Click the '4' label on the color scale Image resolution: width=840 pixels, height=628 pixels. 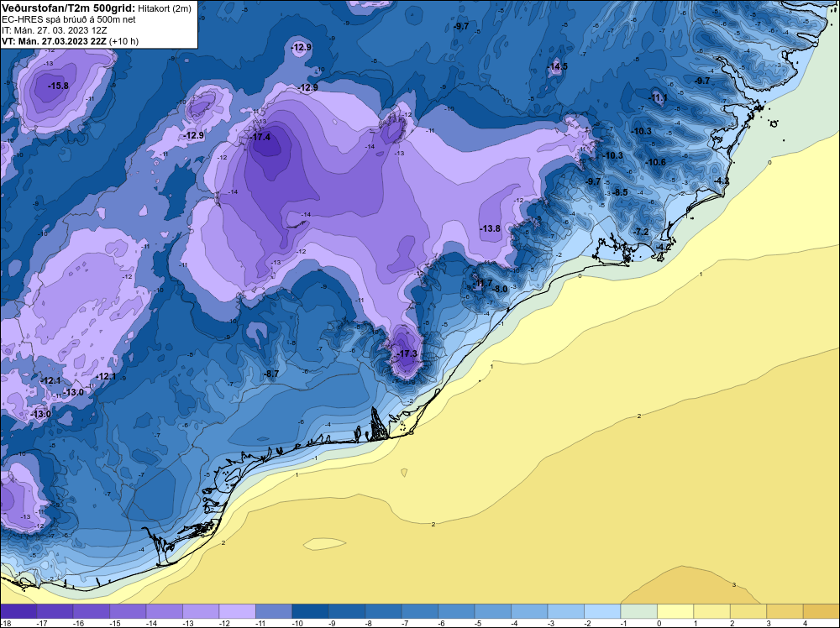click(805, 623)
